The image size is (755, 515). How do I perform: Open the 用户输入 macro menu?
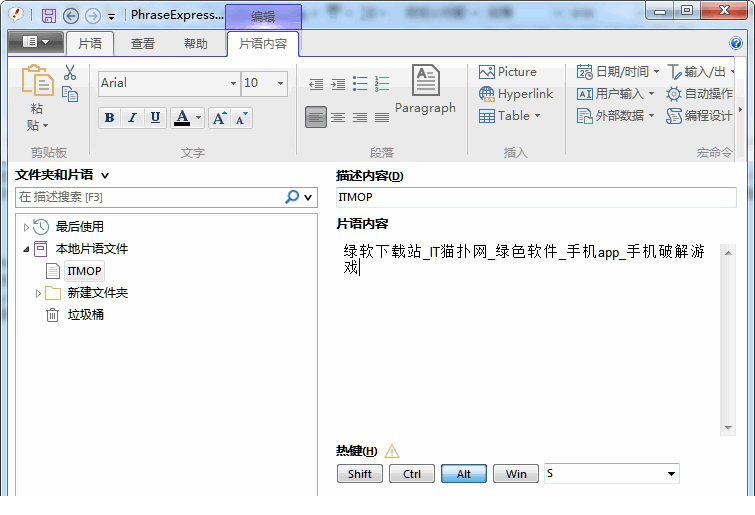[x=615, y=94]
